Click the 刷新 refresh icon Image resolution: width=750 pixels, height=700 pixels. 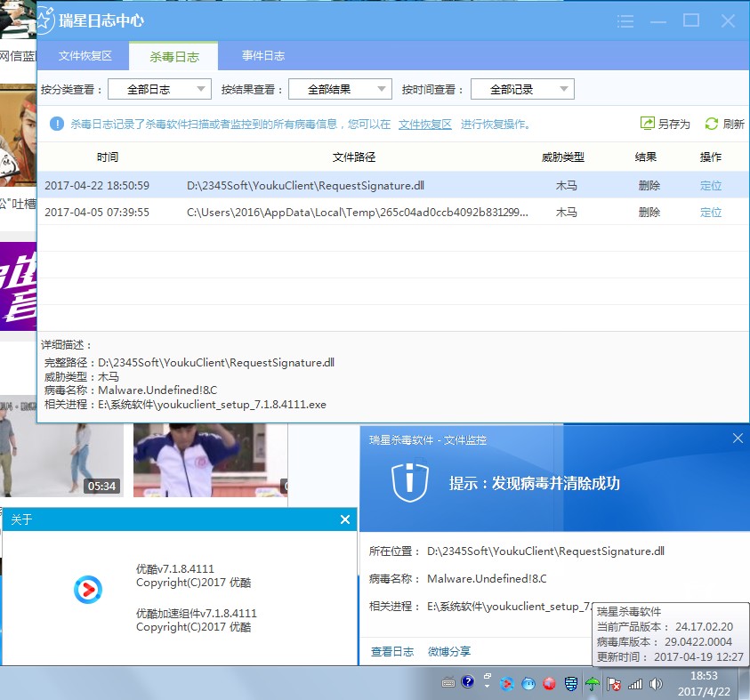[712, 124]
